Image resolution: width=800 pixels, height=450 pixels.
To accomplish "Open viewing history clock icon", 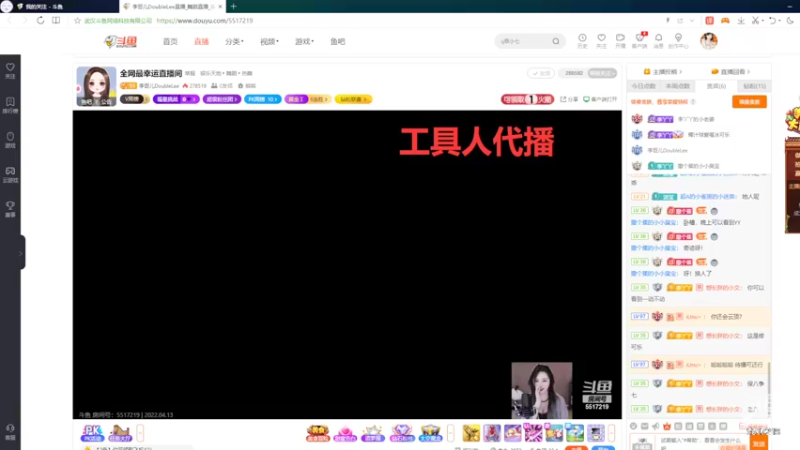I will click(582, 41).
